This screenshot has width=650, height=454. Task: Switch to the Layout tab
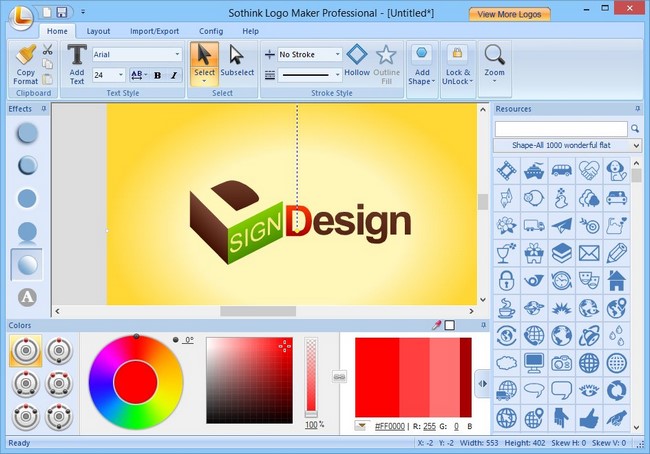[x=98, y=31]
